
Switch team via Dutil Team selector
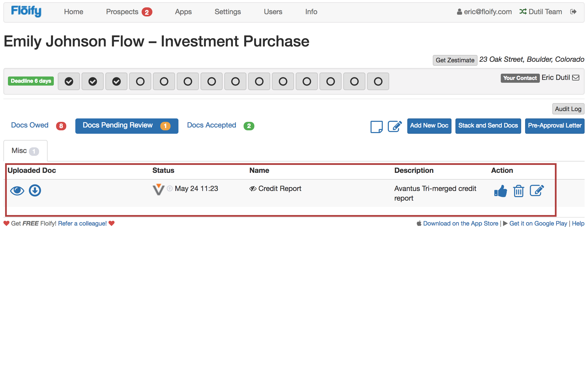541,12
